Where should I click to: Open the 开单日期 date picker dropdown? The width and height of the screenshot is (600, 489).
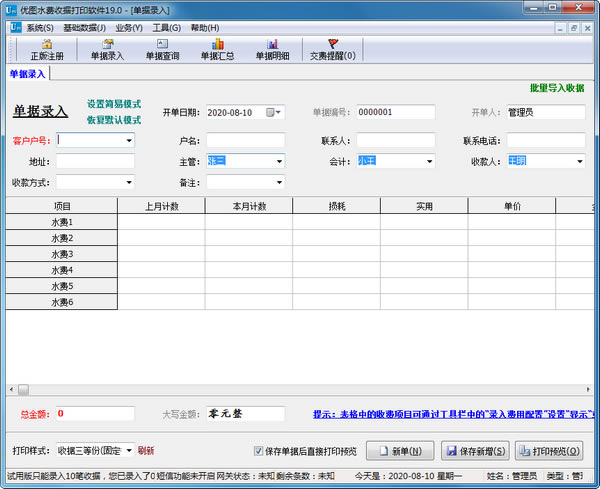[278, 112]
